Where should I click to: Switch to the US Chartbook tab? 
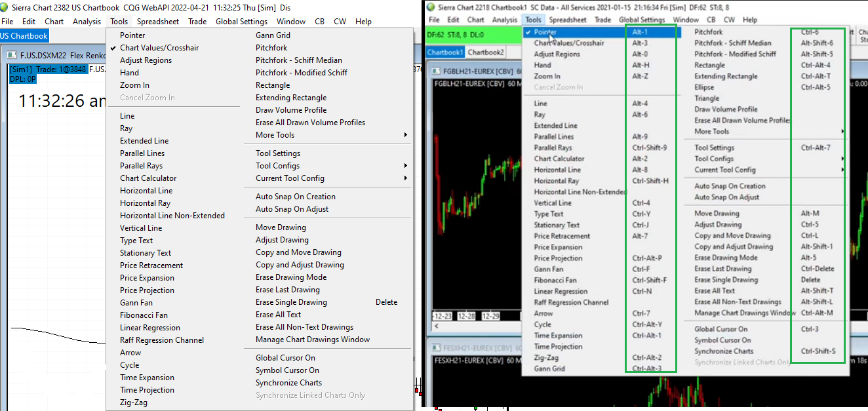24,36
